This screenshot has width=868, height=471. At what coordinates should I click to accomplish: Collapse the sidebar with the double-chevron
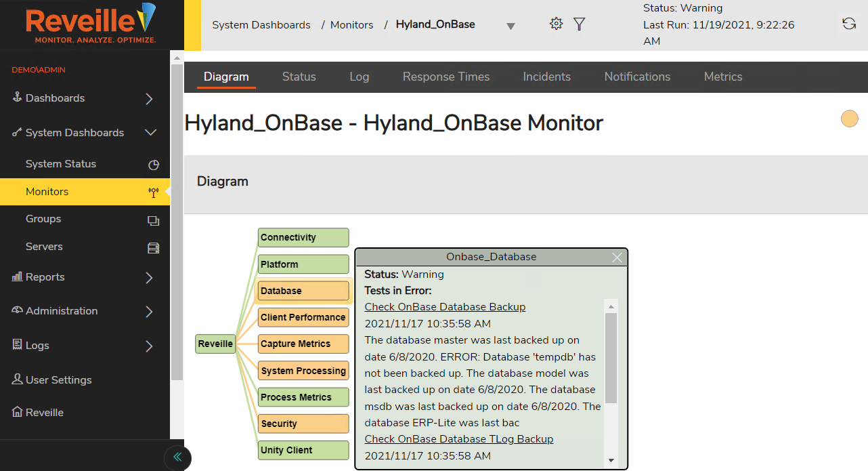coord(177,457)
